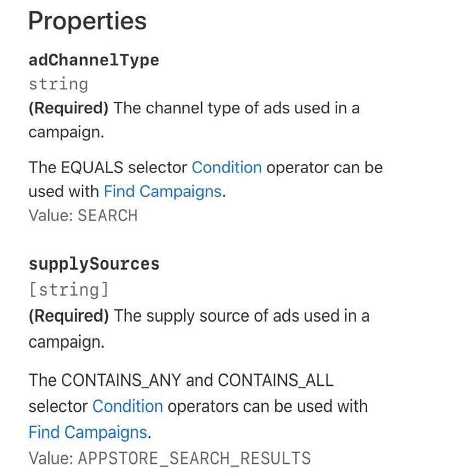
Task: Select the supplySources property name
Action: [x=94, y=264]
